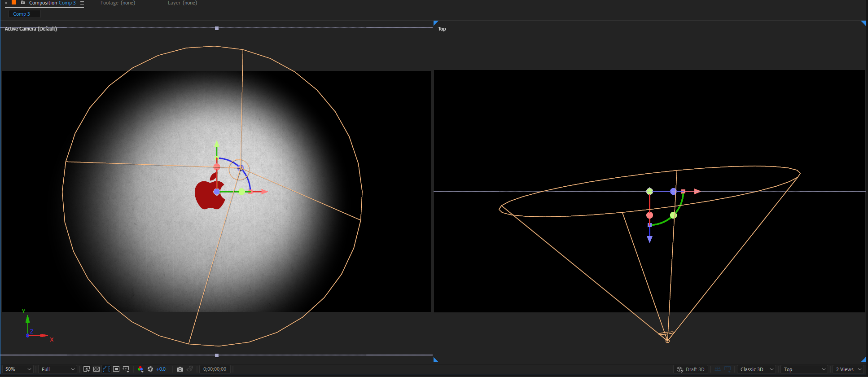Image resolution: width=868 pixels, height=377 pixels.
Task: Take a snapshot with the camera icon
Action: pos(180,369)
